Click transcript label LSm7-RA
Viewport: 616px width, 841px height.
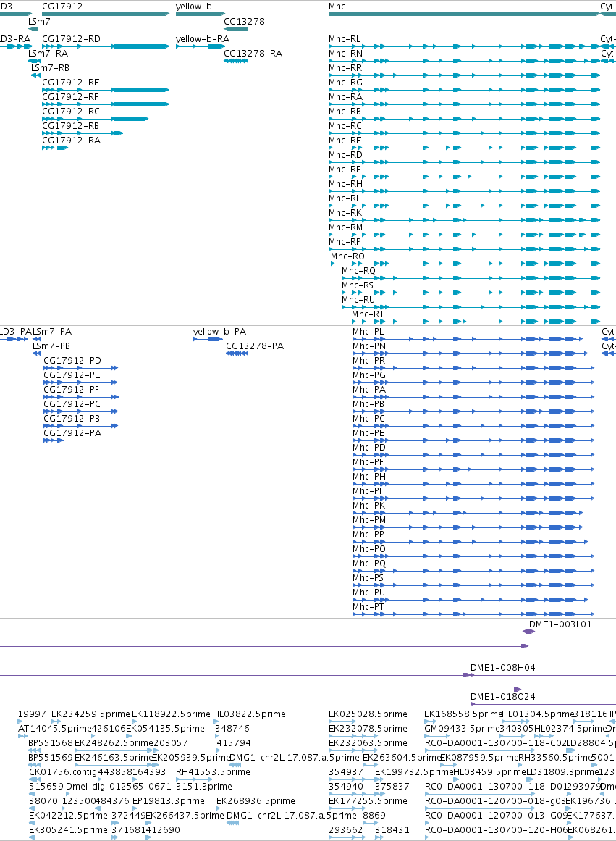pyautogui.click(x=48, y=54)
